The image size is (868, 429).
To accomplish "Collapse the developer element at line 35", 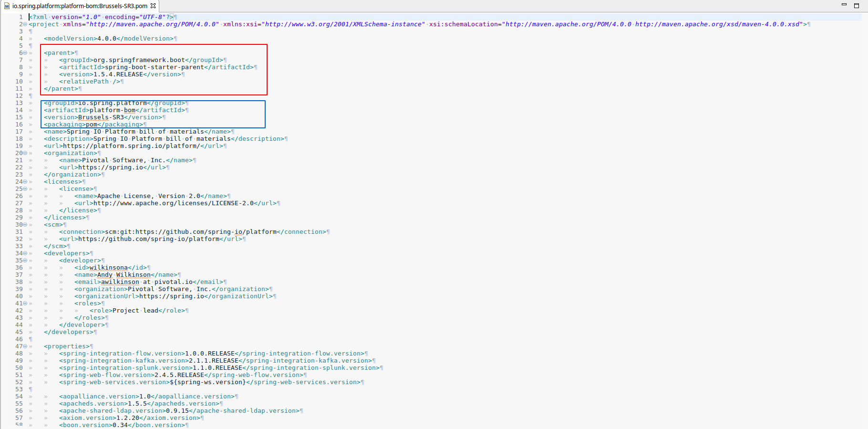I will coord(25,261).
